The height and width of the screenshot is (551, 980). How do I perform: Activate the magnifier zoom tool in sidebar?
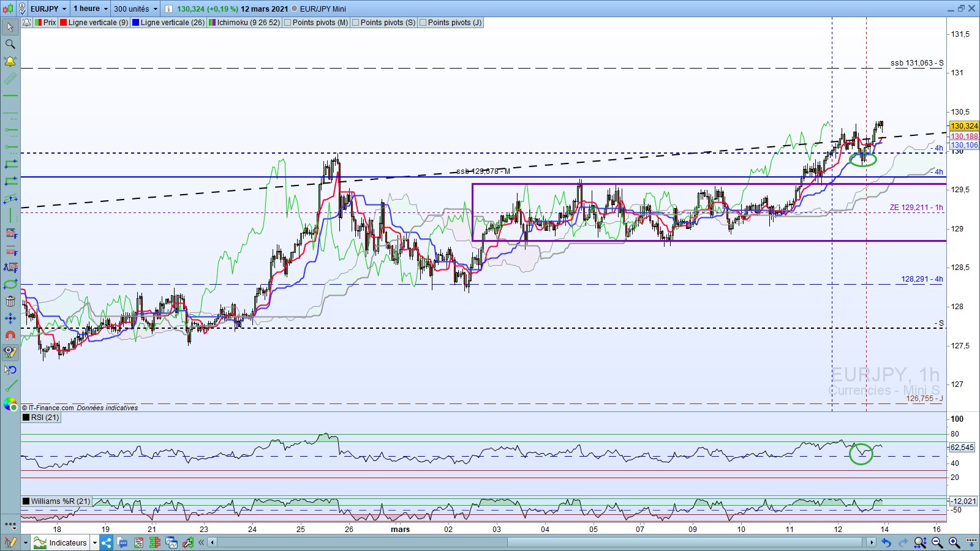[x=10, y=44]
